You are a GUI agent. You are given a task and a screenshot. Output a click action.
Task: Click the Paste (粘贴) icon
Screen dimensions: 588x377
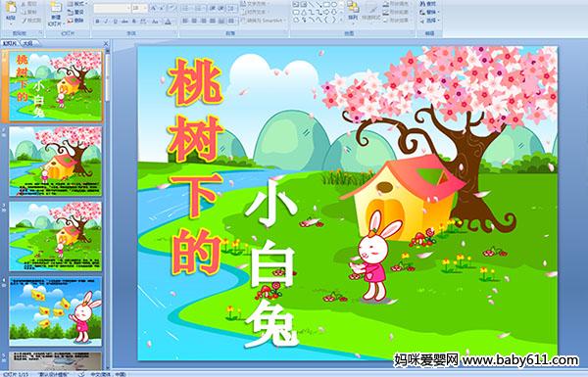pos(11,11)
